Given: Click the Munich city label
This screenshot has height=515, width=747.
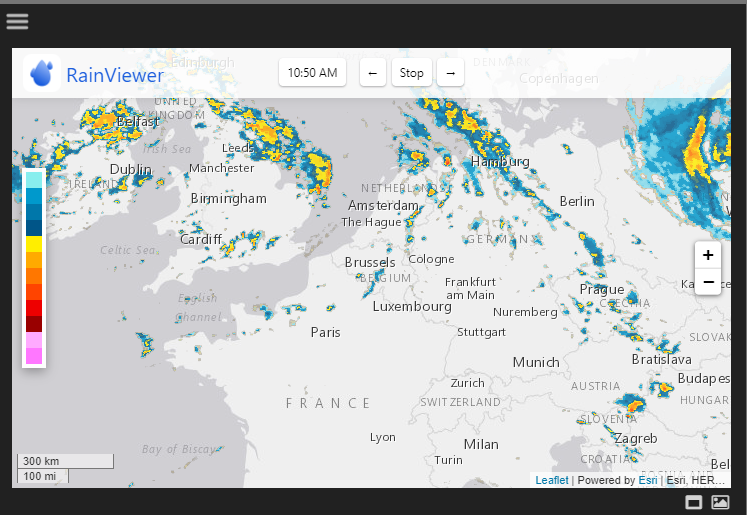Looking at the screenshot, I should (536, 362).
